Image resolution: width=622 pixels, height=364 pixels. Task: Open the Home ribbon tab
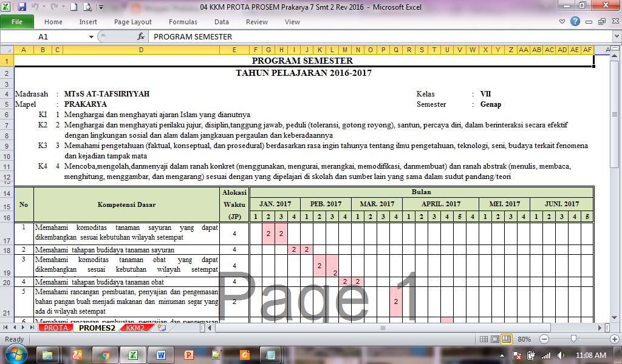(53, 22)
